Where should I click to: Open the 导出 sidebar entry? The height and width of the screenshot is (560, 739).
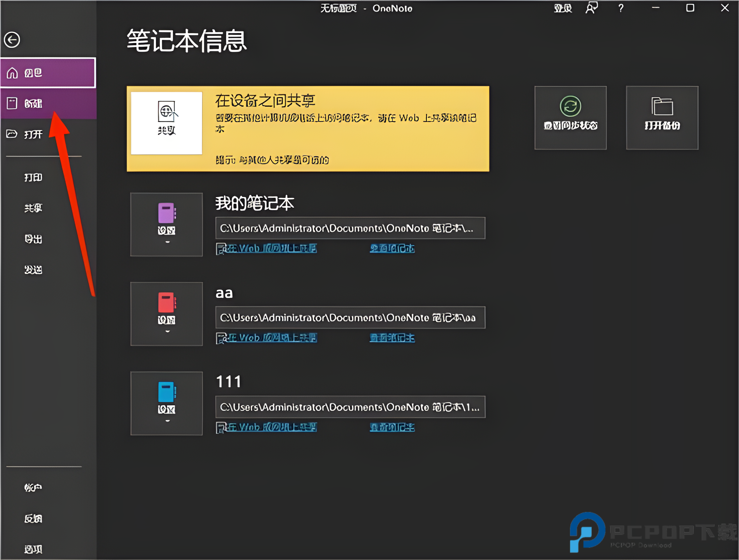click(x=33, y=239)
